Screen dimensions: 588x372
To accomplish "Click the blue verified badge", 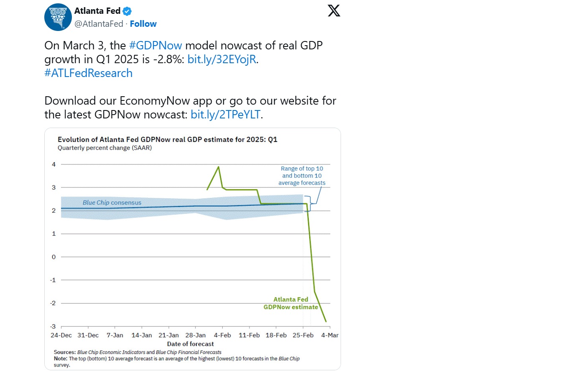I will click(x=127, y=11).
